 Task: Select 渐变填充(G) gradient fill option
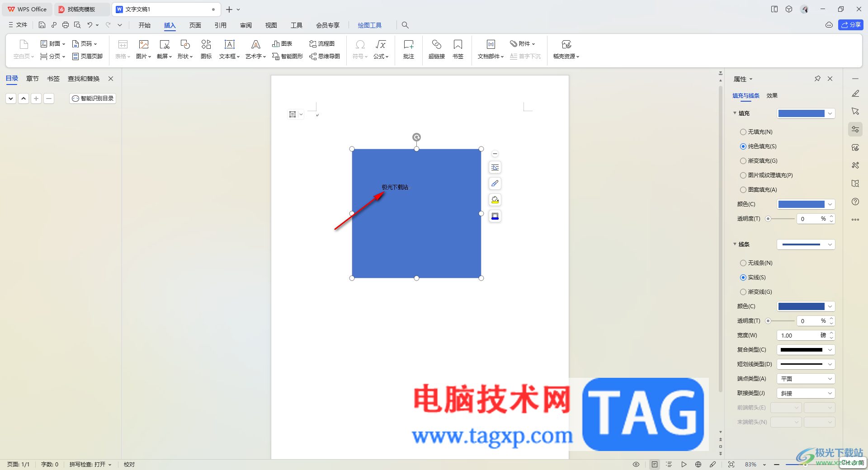[x=759, y=161]
